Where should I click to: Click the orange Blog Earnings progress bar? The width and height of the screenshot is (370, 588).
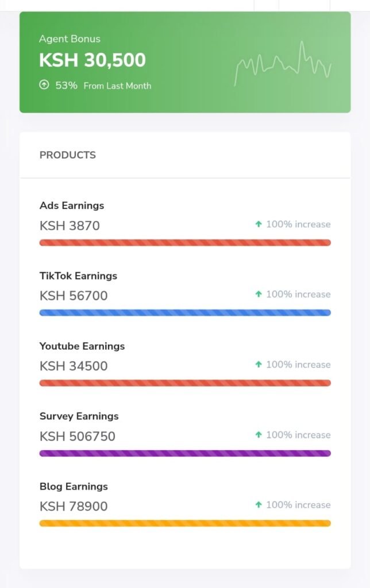[x=185, y=523]
